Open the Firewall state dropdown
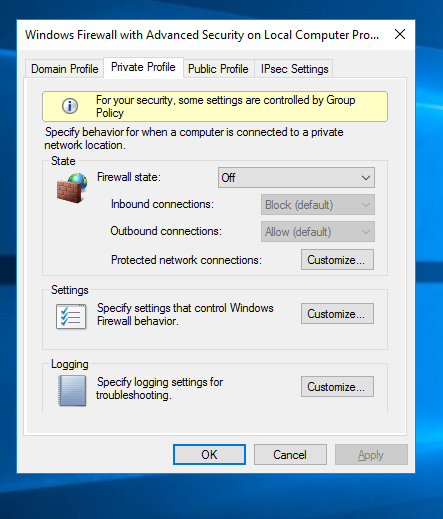 [x=296, y=178]
